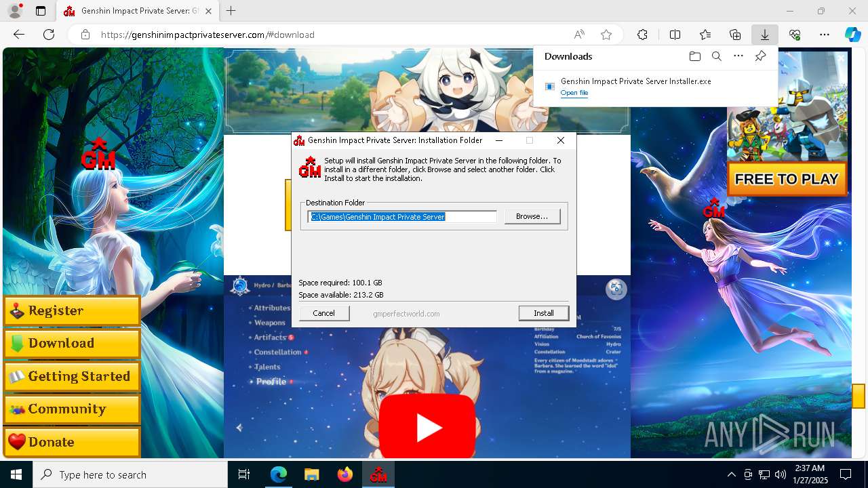This screenshot has width=868, height=488.
Task: Open the Edge profile icon
Action: point(14,11)
